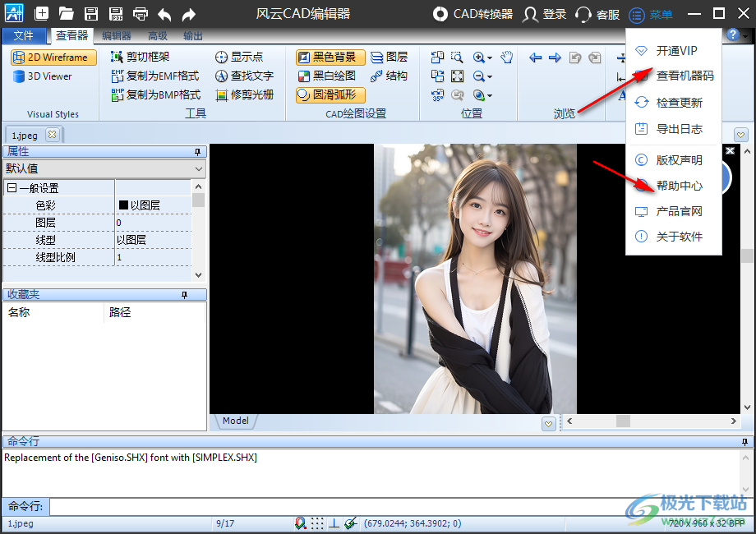Print the current drawing
756x534 pixels.
coord(141,13)
